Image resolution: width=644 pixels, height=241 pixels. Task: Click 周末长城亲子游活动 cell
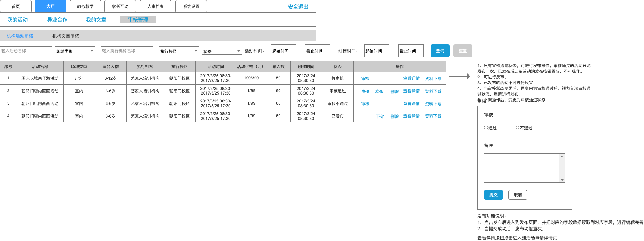coord(40,78)
